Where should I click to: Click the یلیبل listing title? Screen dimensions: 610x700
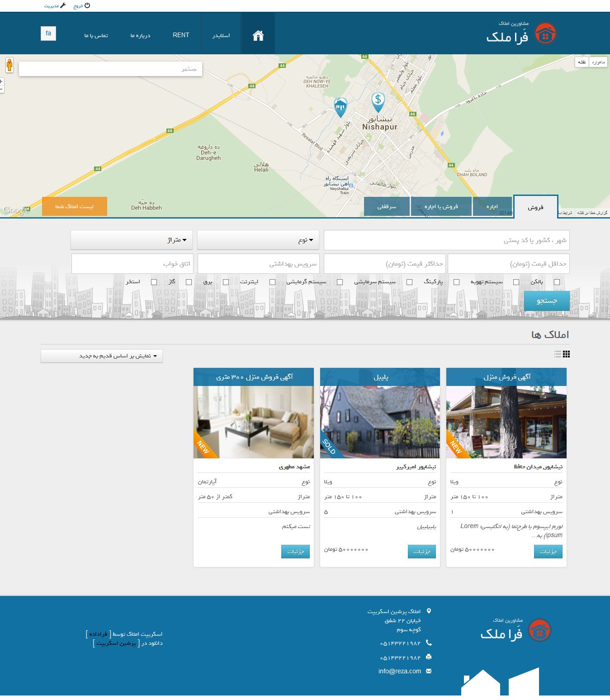coord(381,377)
